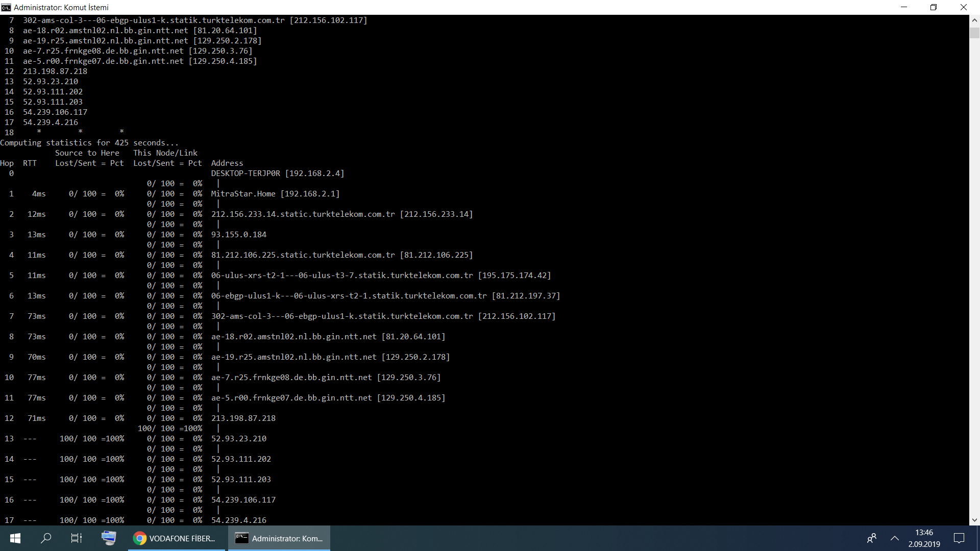Viewport: 980px width, 551px height.
Task: Open the Windows Start menu
Action: pos(15,538)
